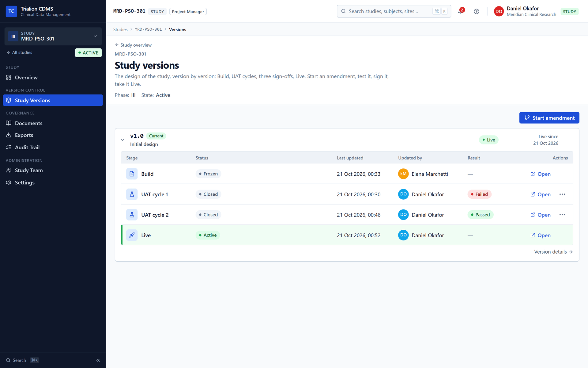Click the Trialion CDMS TC logo
Screen dimensions: 588x368
click(x=11, y=11)
